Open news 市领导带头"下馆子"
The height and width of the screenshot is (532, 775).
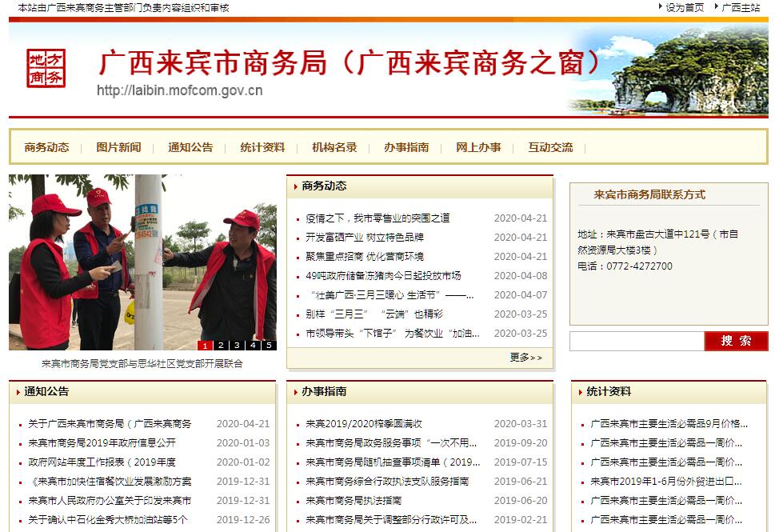[393, 334]
